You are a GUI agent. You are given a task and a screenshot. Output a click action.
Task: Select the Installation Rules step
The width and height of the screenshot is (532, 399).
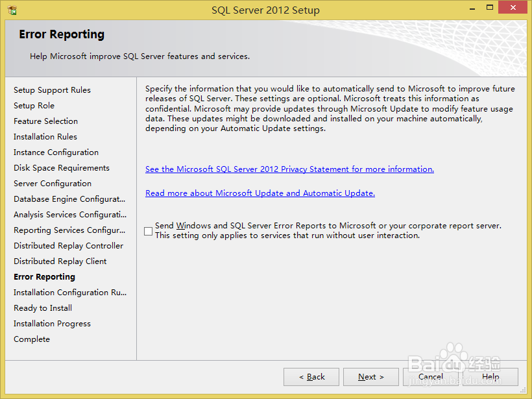[x=45, y=136]
